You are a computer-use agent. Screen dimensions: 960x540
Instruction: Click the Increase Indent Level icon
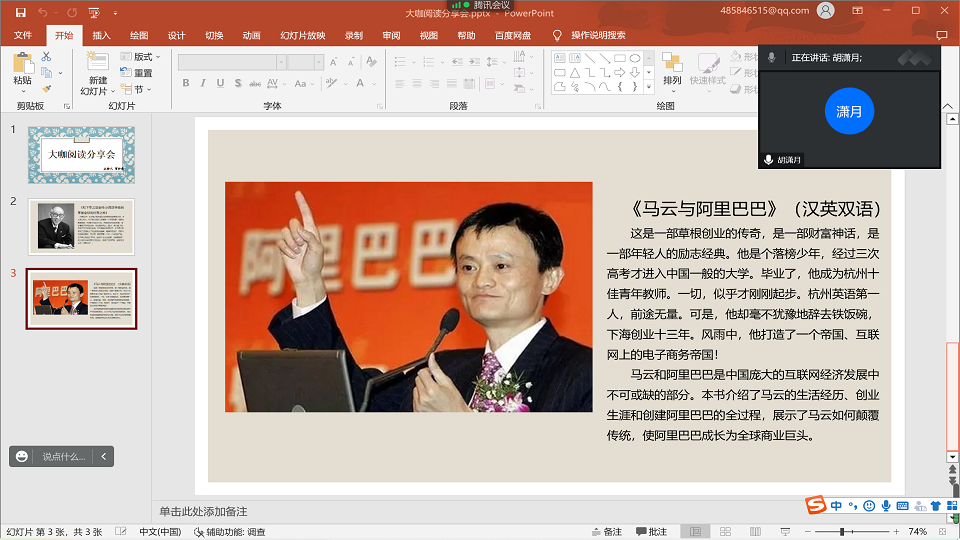(x=474, y=62)
